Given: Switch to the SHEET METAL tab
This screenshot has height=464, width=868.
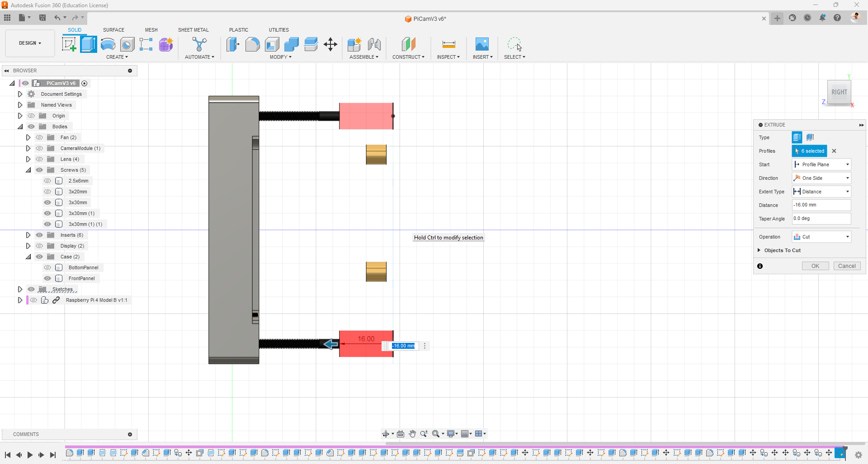Looking at the screenshot, I should click(x=193, y=30).
